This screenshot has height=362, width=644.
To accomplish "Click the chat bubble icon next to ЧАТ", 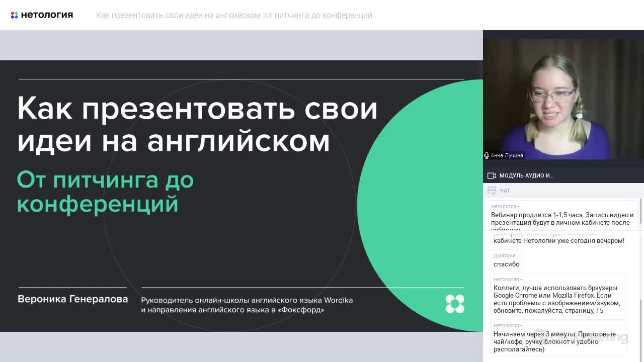I will [x=492, y=191].
